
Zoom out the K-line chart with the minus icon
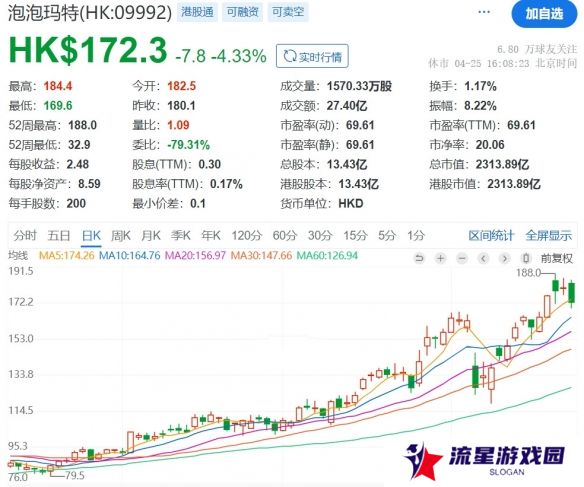(x=462, y=258)
